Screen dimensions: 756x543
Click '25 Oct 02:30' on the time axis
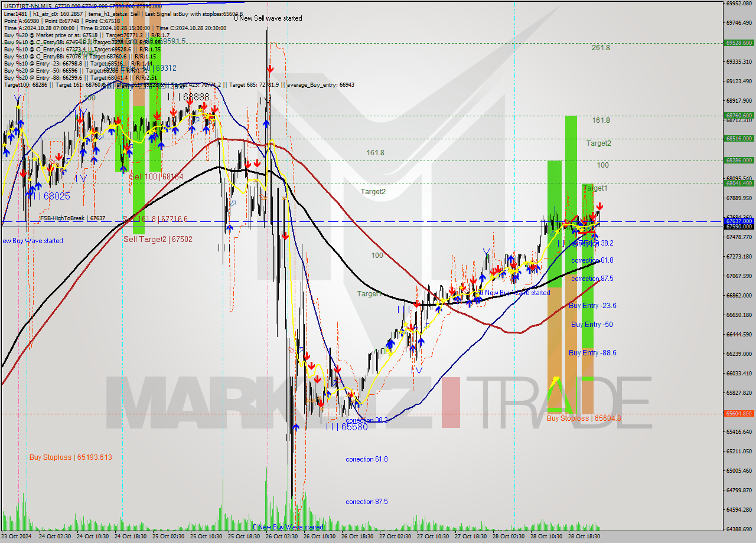168,537
